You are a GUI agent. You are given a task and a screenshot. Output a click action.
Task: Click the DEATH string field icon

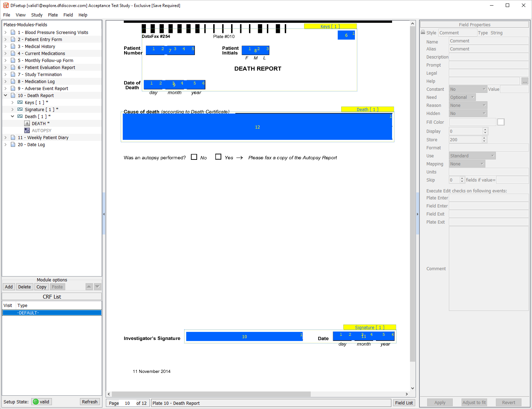point(27,123)
